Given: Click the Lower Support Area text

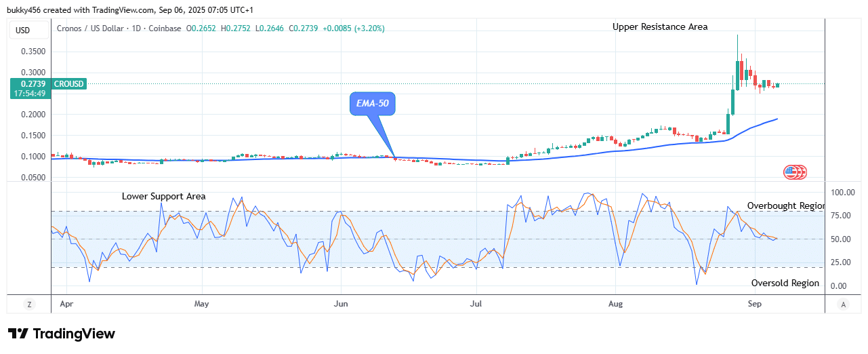Looking at the screenshot, I should 164,196.
